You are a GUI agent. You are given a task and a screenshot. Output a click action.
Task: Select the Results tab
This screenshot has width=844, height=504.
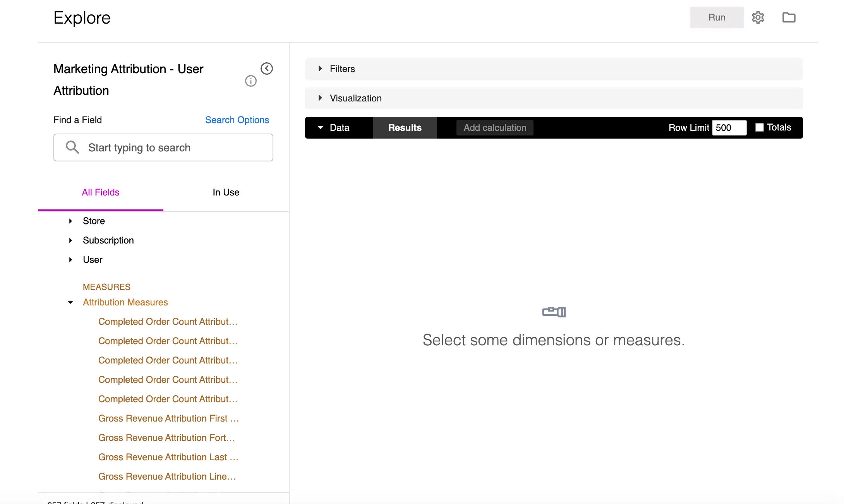(405, 128)
